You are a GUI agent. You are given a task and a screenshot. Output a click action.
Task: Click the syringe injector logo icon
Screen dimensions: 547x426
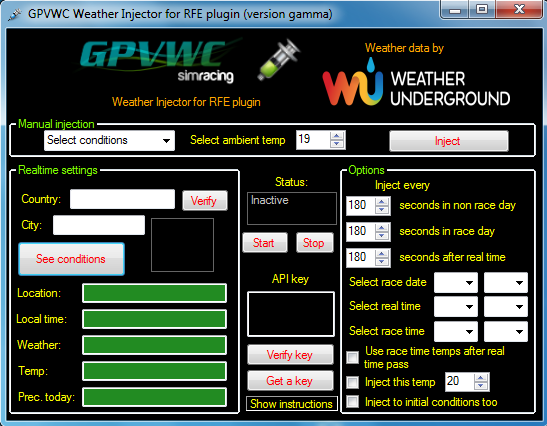(x=279, y=59)
